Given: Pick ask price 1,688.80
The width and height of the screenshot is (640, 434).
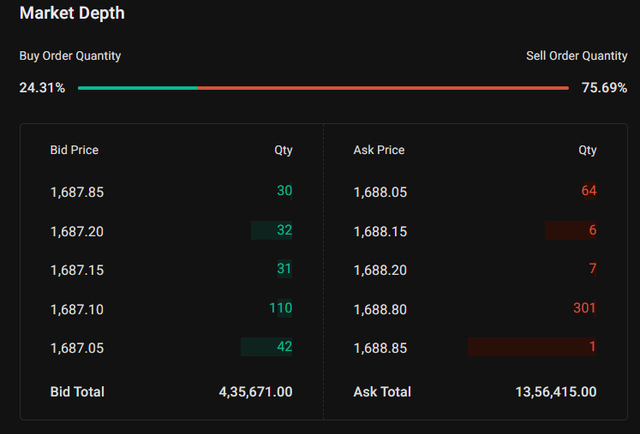Looking at the screenshot, I should click(381, 310).
